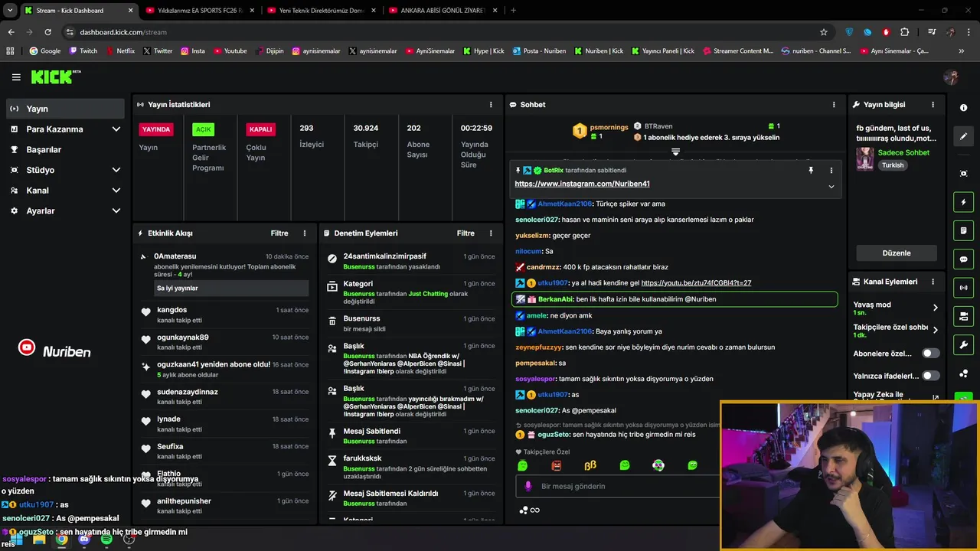980x551 pixels.
Task: Click the Düzenle button
Action: click(897, 253)
